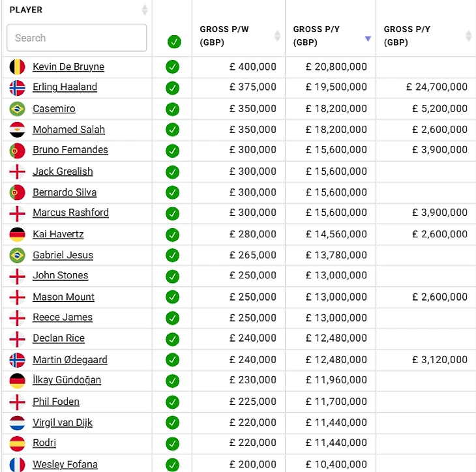
Task: Click the France flag beside Wesley Fofana
Action: 18,465
